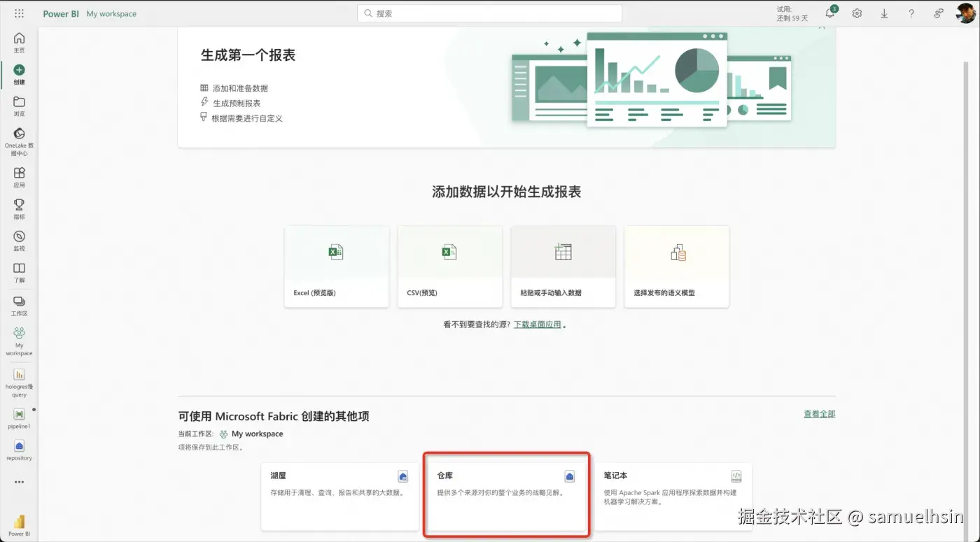Click the download icon in header
Image resolution: width=980 pixels, height=542 pixels.
(884, 13)
